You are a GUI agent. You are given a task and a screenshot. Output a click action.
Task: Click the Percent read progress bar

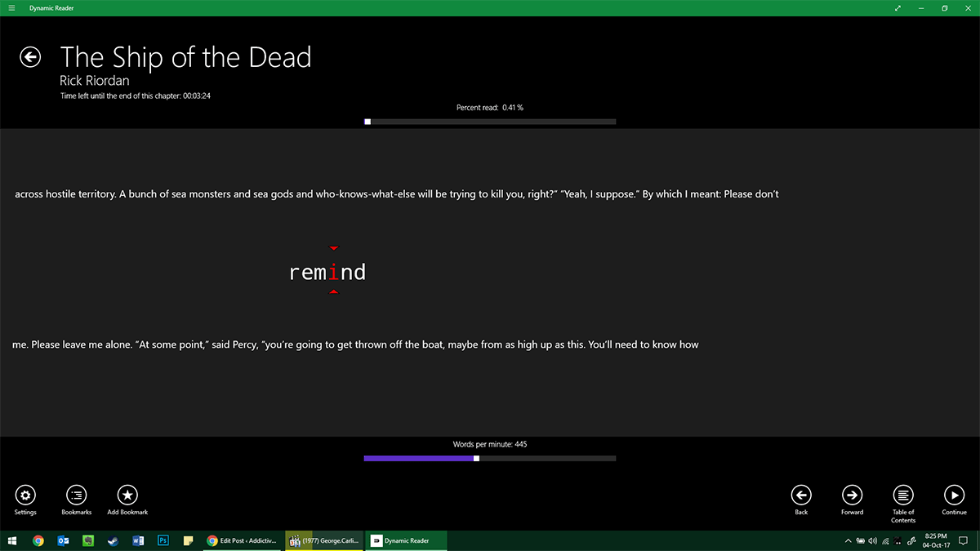tap(490, 121)
